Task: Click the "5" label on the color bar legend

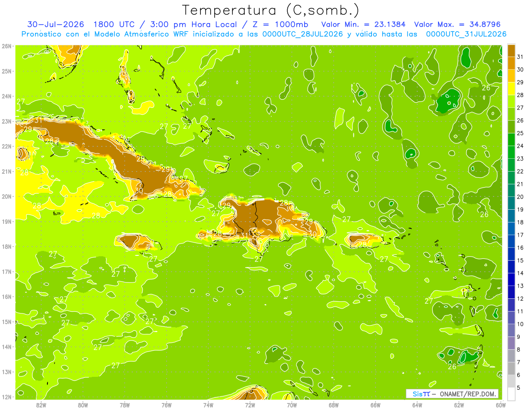Action: (519, 388)
